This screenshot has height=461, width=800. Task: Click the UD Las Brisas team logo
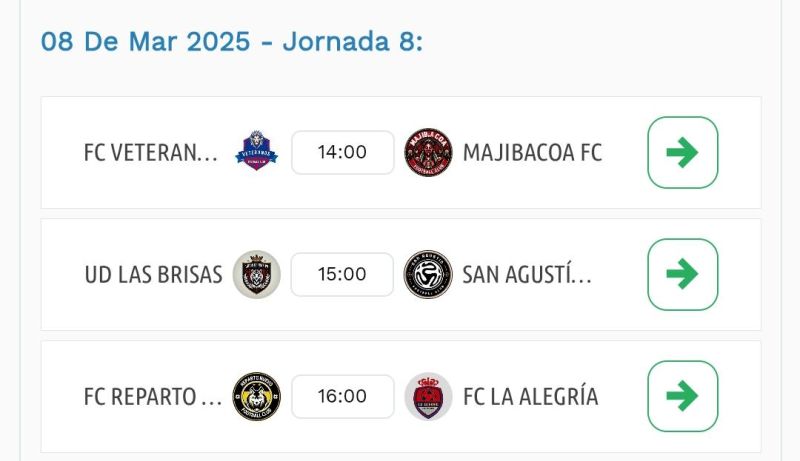(x=256, y=274)
